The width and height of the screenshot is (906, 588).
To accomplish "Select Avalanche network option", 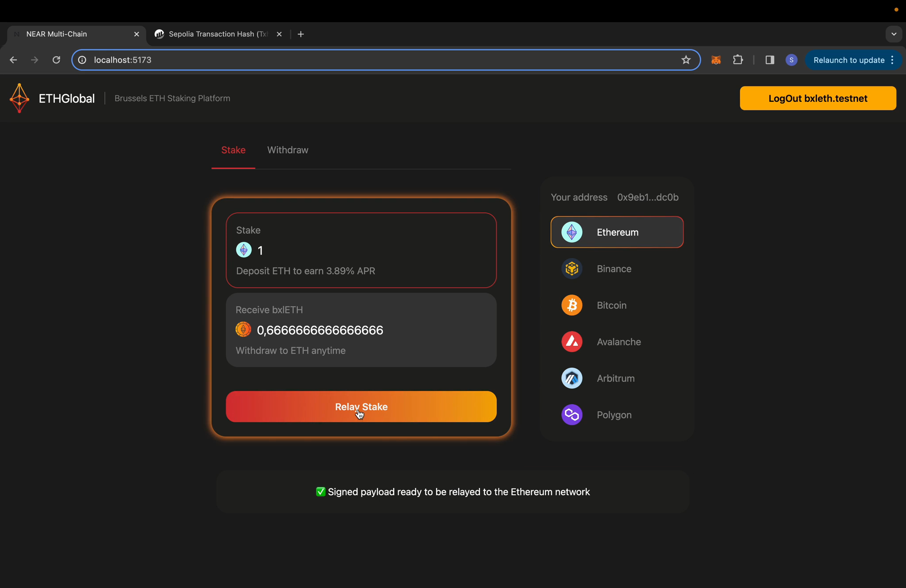I will (x=617, y=342).
